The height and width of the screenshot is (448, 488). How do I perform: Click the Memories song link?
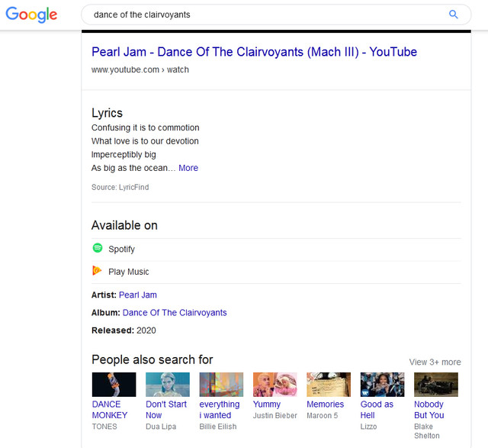[x=326, y=404]
